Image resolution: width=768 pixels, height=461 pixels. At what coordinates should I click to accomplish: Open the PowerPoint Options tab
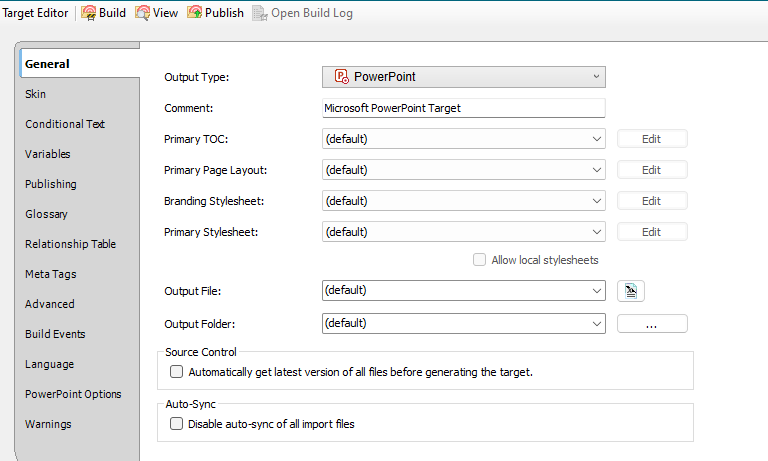[x=73, y=394]
